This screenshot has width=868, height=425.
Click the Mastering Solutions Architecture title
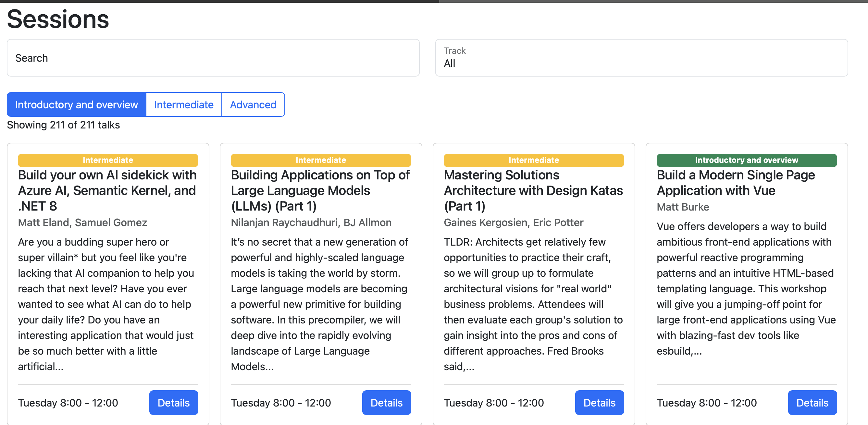coord(533,190)
